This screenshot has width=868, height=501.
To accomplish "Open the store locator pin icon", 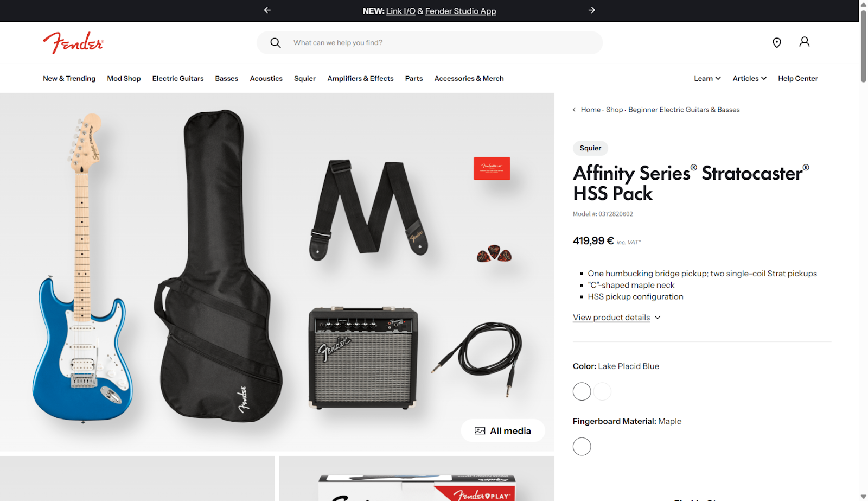I will (777, 43).
